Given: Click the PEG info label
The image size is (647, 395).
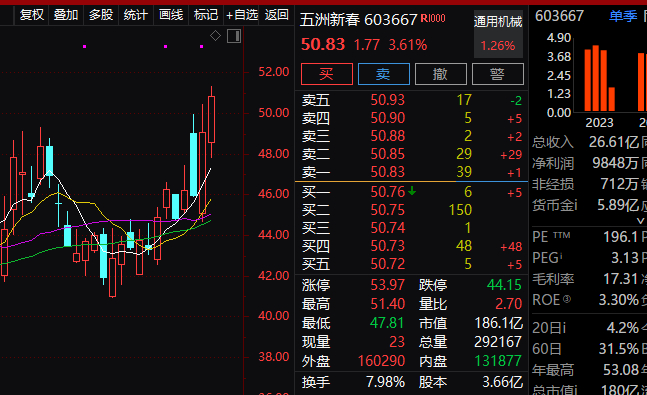Looking at the screenshot, I should (547, 258).
